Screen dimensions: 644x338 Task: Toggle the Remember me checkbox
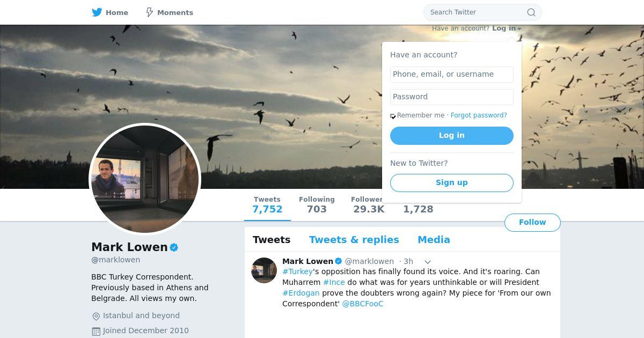[393, 116]
